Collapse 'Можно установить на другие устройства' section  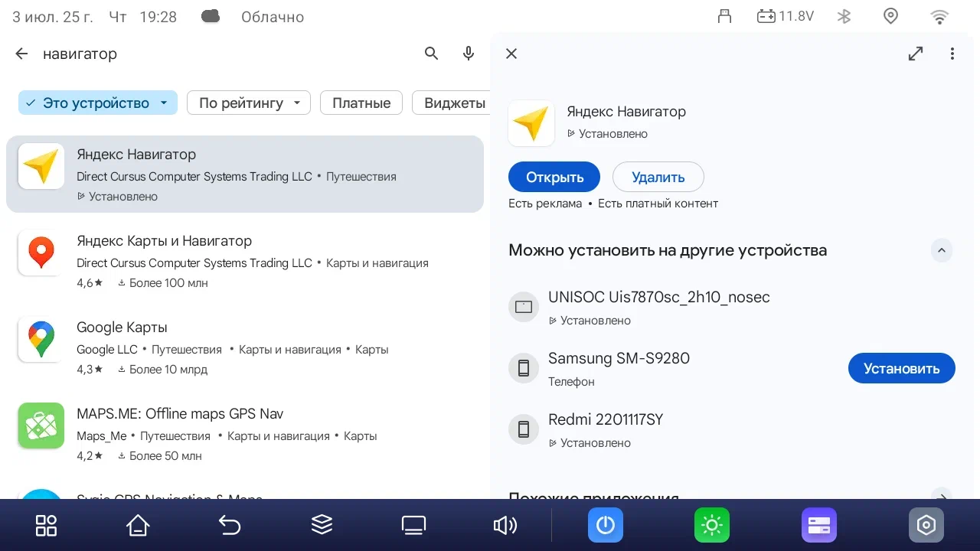coord(942,250)
